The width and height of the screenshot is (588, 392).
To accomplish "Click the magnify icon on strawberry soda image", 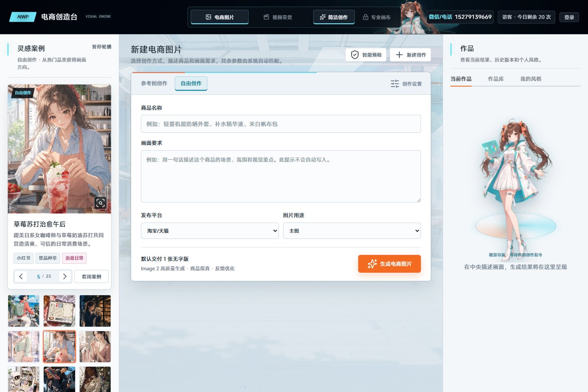I will point(100,203).
